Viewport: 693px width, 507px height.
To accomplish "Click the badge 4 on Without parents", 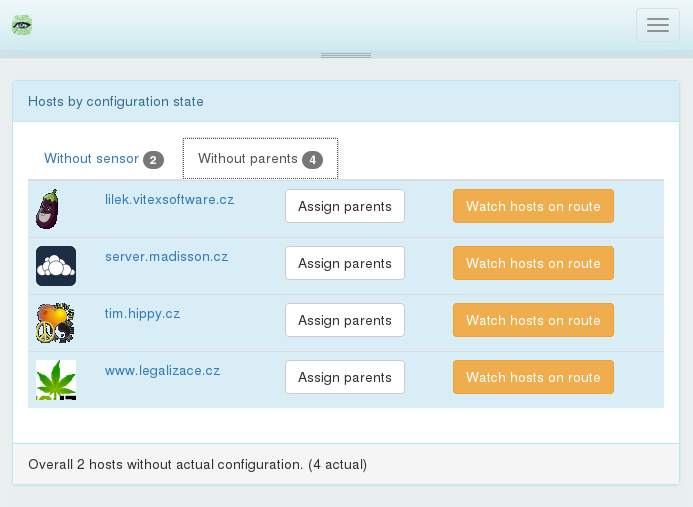I will pyautogui.click(x=312, y=160).
